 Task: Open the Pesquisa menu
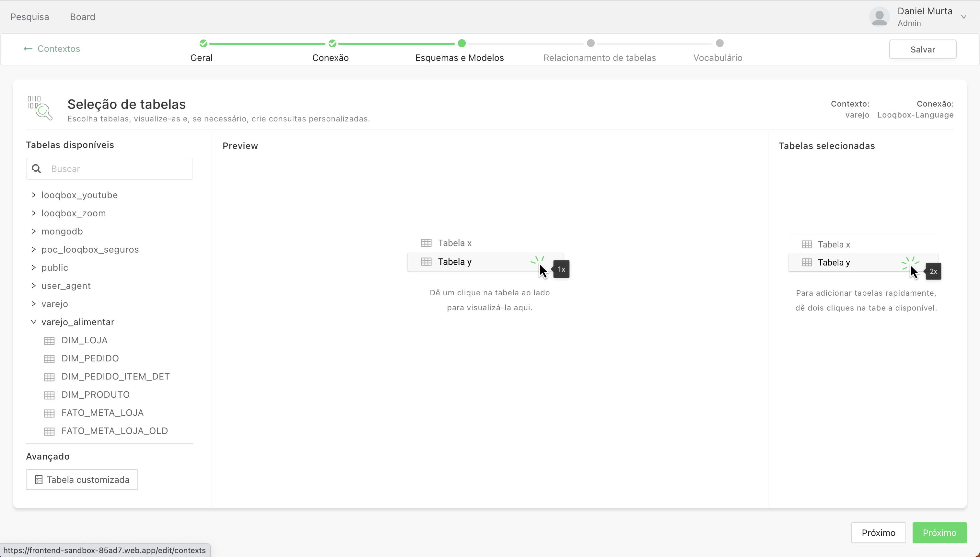click(30, 17)
